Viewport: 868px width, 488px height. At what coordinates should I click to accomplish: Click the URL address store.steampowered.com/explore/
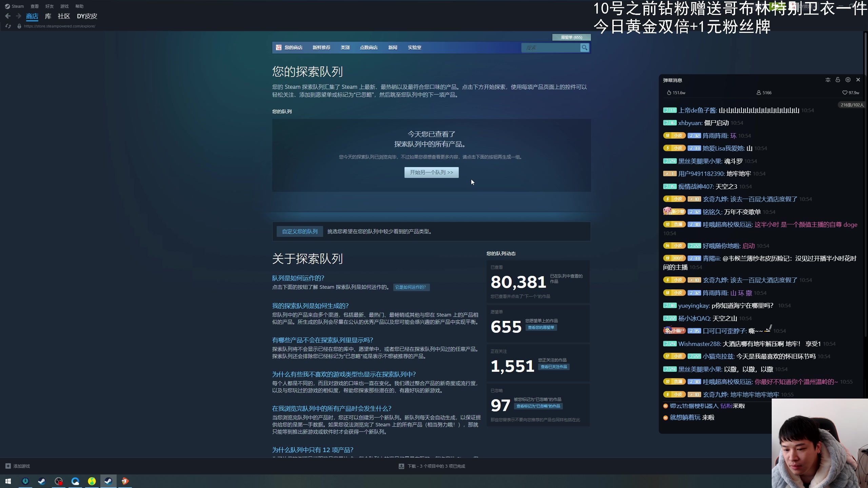pos(60,26)
